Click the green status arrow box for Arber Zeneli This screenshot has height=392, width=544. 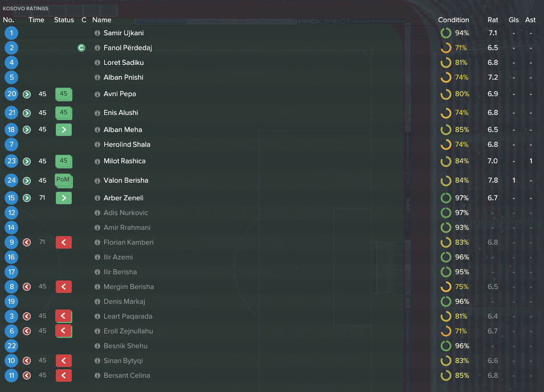point(64,198)
